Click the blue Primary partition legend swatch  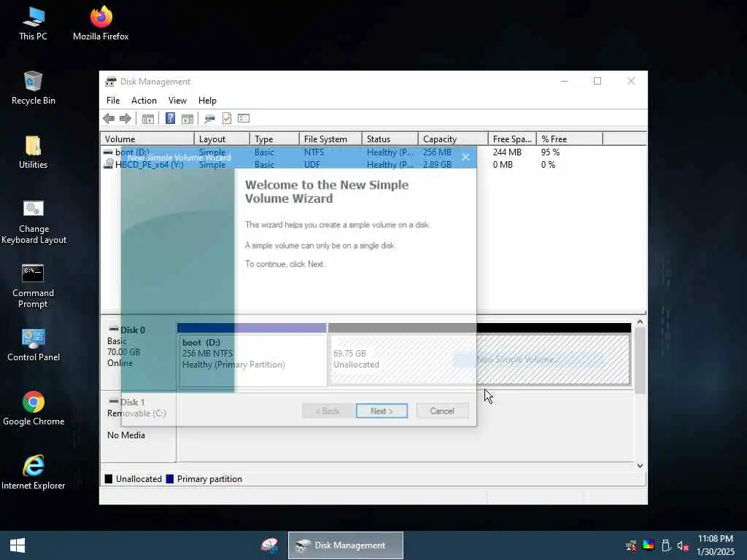(x=169, y=479)
